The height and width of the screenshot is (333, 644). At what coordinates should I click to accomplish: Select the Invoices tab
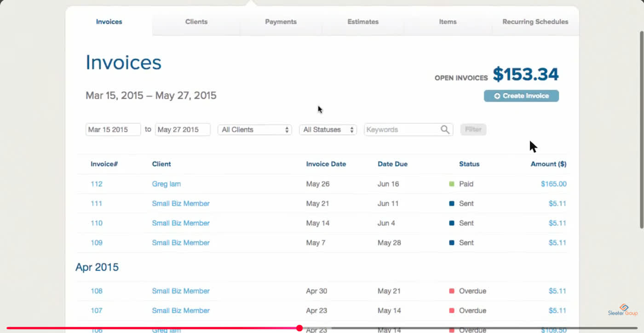[109, 22]
